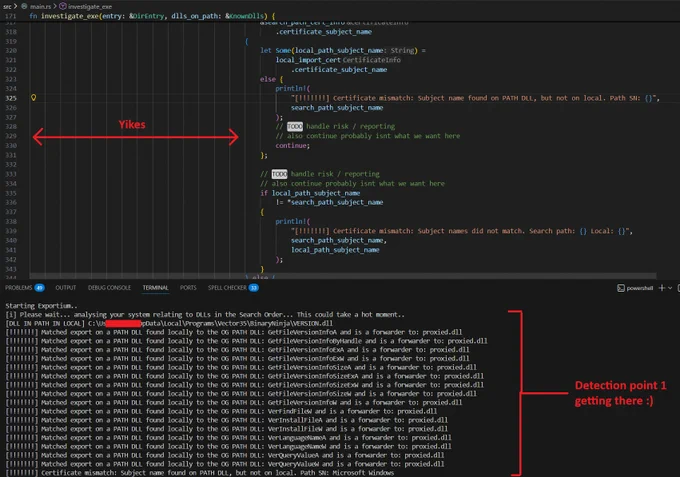Open the PORTS tab
Screen dimensions: 680x477
188,288
